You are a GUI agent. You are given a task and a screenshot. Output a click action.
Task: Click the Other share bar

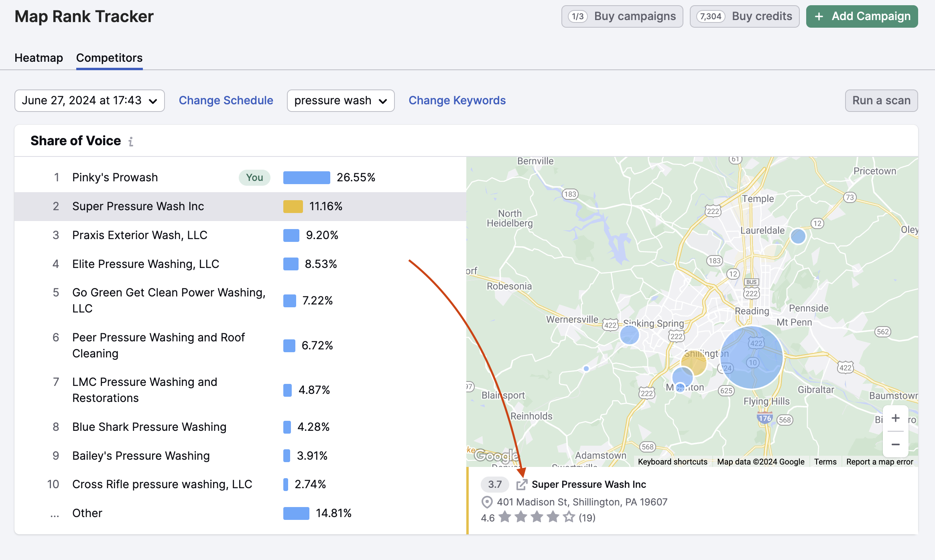pos(296,513)
